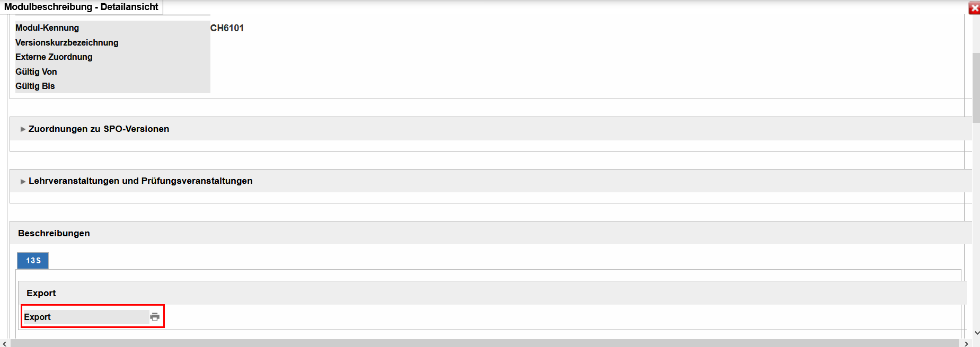Click the Externe Zuordnung label
This screenshot has height=347, width=980.
point(54,57)
